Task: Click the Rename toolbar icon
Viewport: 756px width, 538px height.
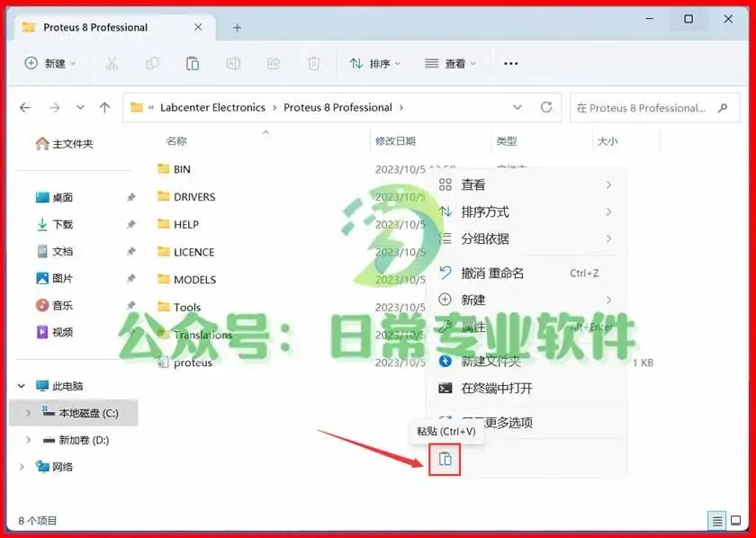Action: tap(233, 64)
